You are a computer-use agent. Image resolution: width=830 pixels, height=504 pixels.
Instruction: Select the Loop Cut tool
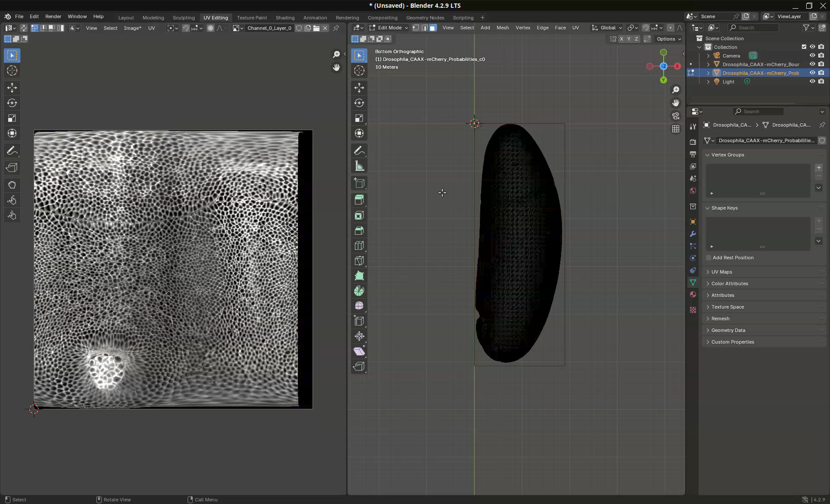coord(359,246)
